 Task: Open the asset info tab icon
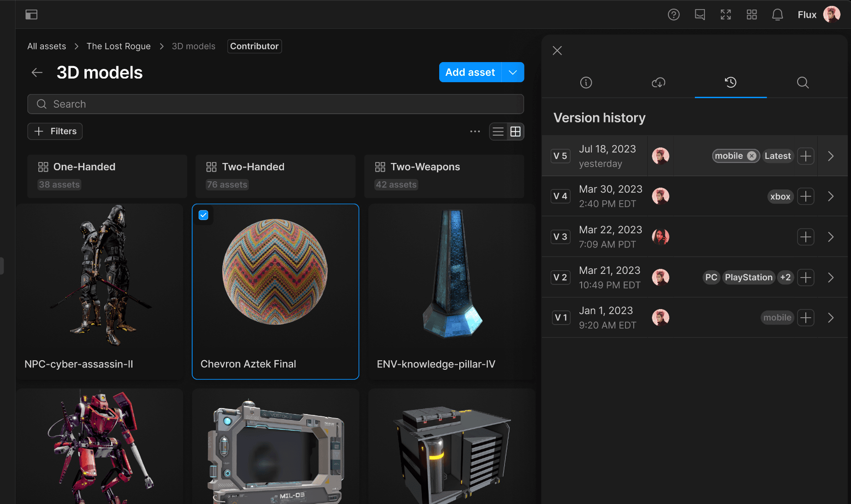(x=586, y=83)
